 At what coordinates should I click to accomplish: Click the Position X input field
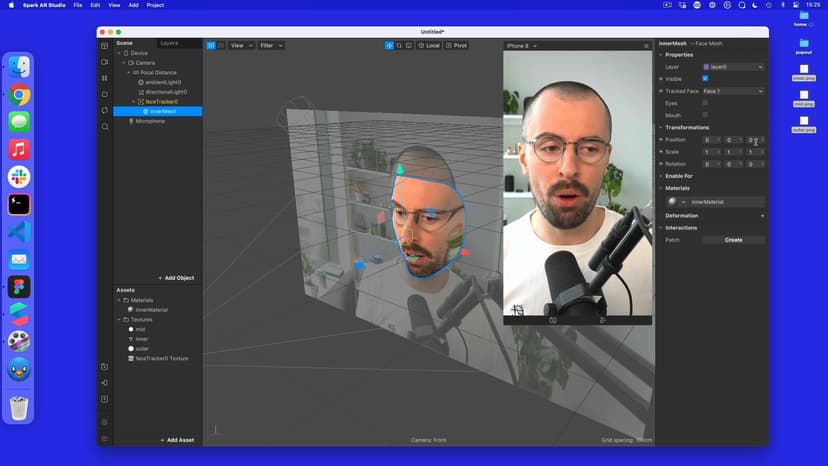pos(711,140)
